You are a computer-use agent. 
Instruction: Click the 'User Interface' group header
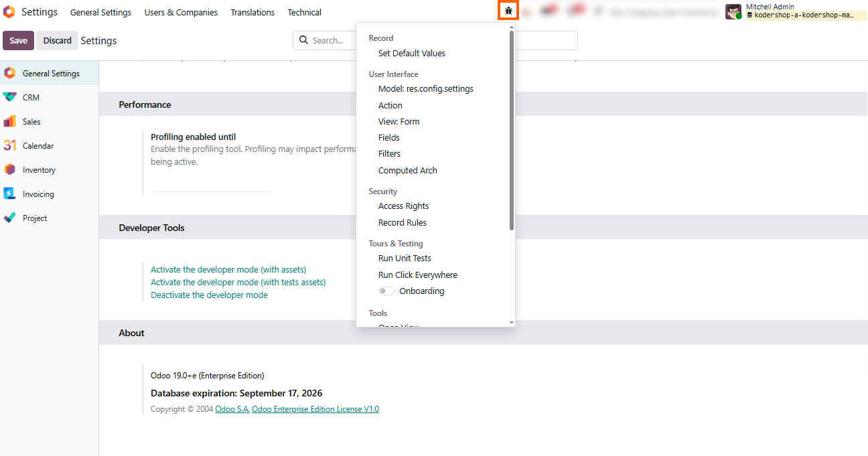tap(393, 74)
